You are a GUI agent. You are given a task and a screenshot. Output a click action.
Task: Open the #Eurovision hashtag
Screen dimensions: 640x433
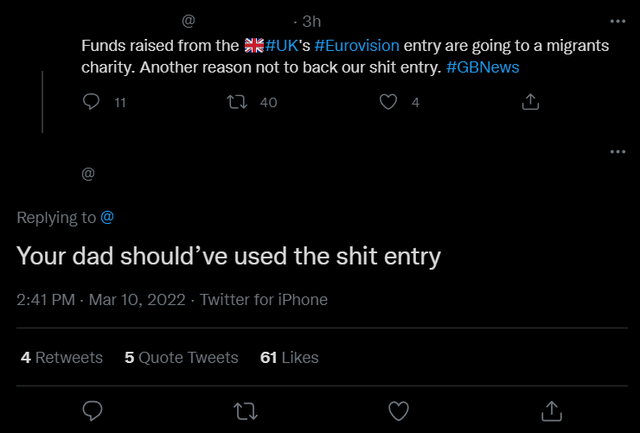click(357, 45)
